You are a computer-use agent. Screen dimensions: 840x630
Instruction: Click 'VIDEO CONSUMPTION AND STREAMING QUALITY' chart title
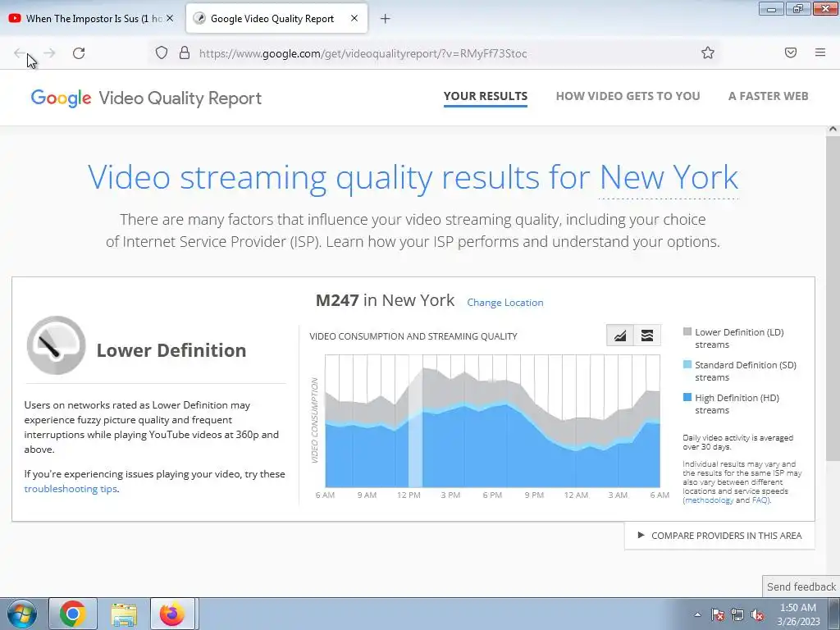[x=413, y=336]
